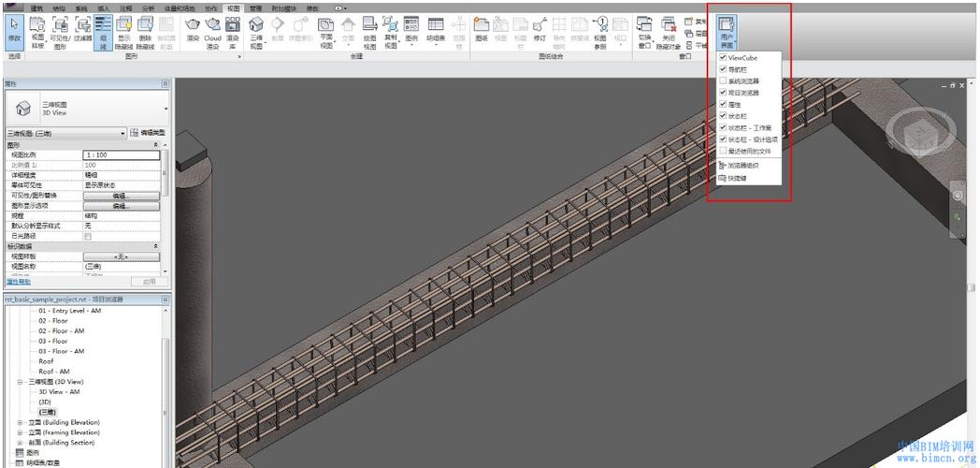Select '{3D}' view in project browser
Image resolution: width=980 pixels, height=468 pixels.
[45, 402]
